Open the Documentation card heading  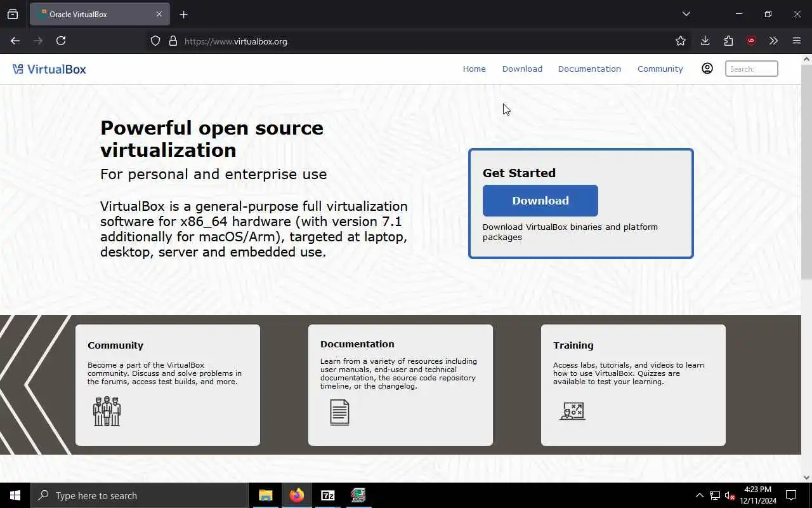(x=357, y=344)
